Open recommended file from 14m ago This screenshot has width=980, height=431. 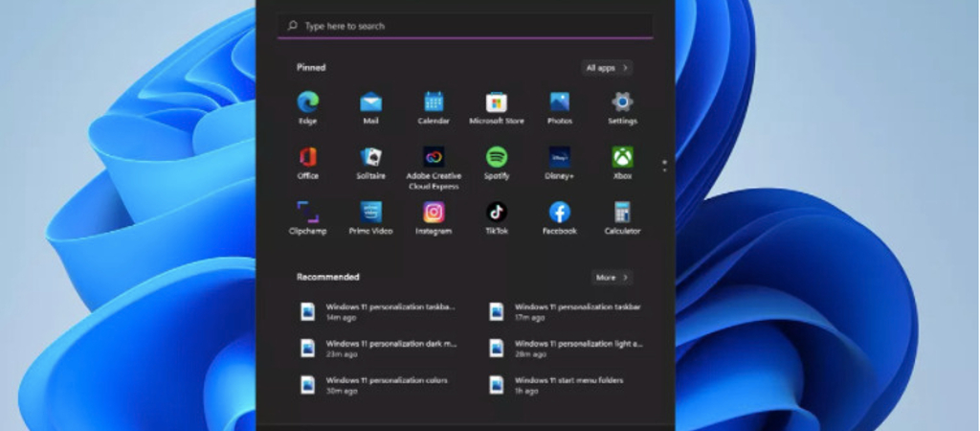378,311
